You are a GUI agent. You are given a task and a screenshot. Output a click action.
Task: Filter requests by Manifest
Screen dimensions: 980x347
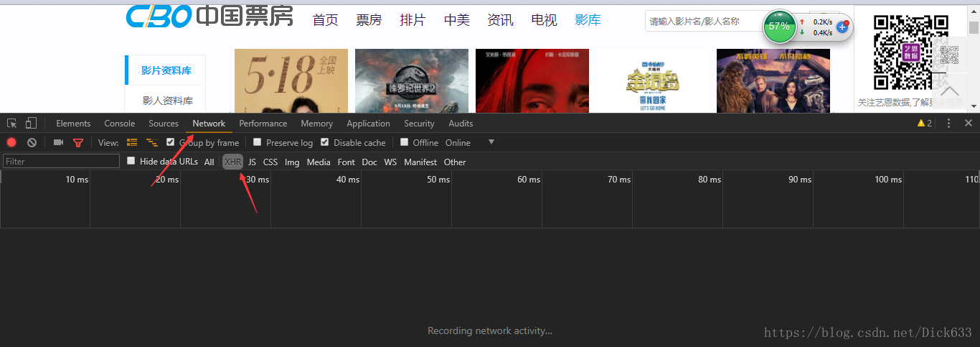[420, 162]
